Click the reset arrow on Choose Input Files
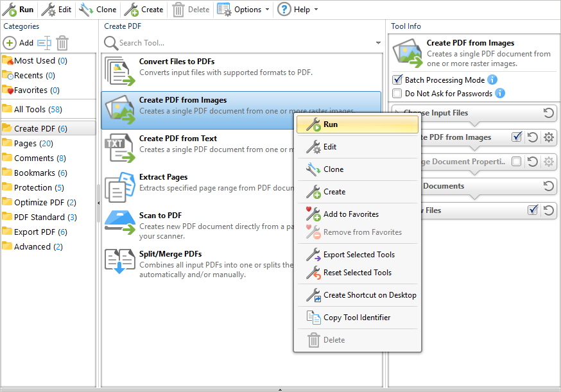Image resolution: width=561 pixels, height=392 pixels. [x=548, y=113]
